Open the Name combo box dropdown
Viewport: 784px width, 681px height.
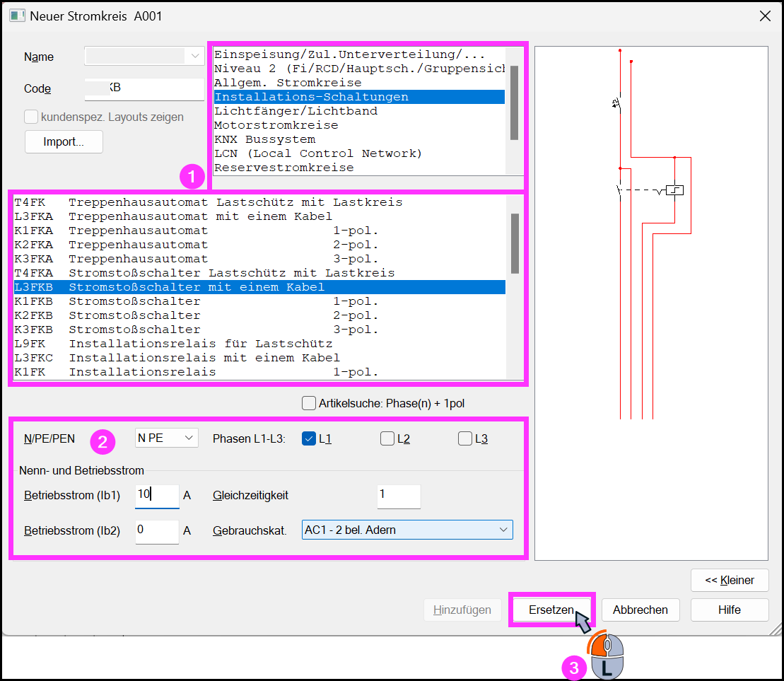click(x=195, y=56)
